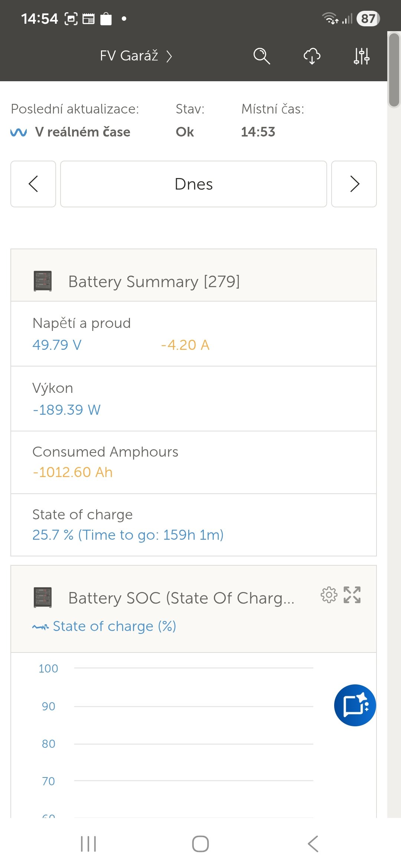Open Android recent apps button
Image resolution: width=401 pixels, height=868 pixels.
pyautogui.click(x=88, y=844)
